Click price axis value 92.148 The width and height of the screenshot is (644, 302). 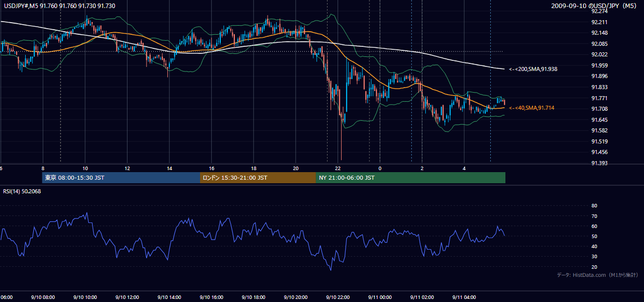600,33
